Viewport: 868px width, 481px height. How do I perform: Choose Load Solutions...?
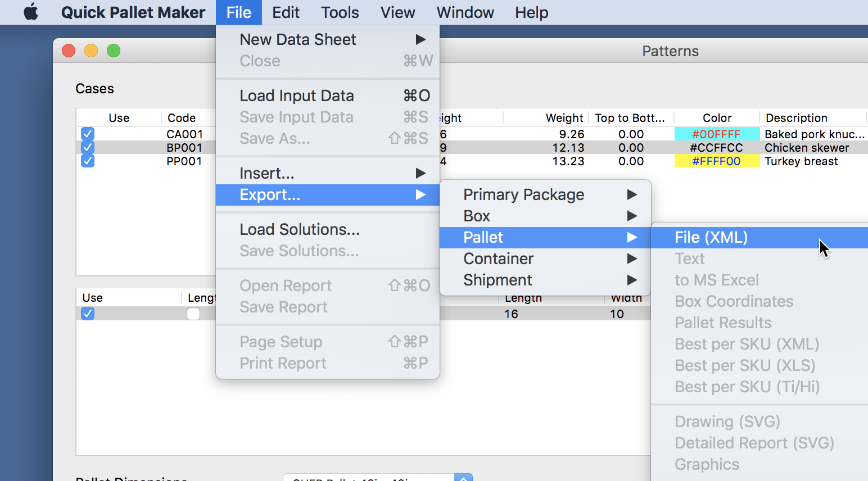coord(328,229)
